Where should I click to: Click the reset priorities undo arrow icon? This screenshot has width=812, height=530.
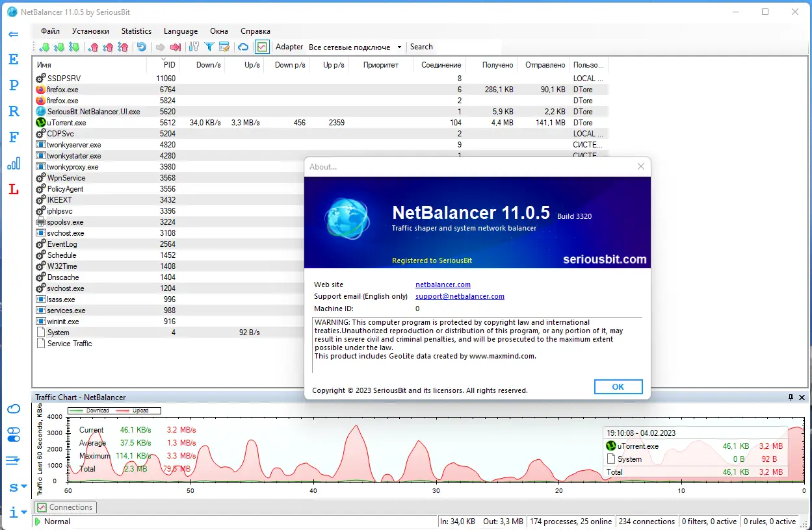141,47
